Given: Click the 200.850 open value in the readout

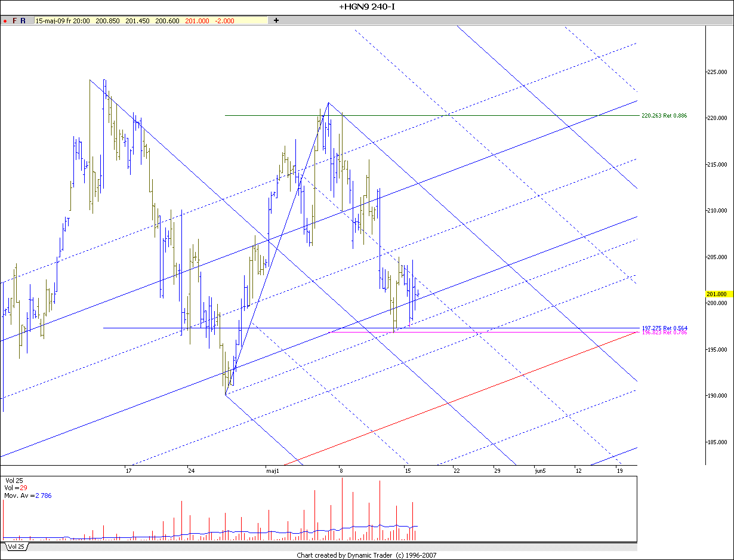Looking at the screenshot, I should tap(108, 20).
